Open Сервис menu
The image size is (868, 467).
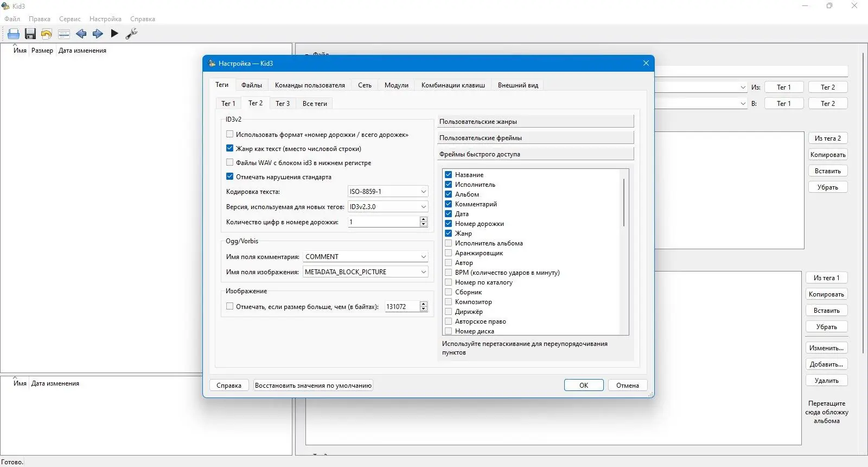coord(70,19)
